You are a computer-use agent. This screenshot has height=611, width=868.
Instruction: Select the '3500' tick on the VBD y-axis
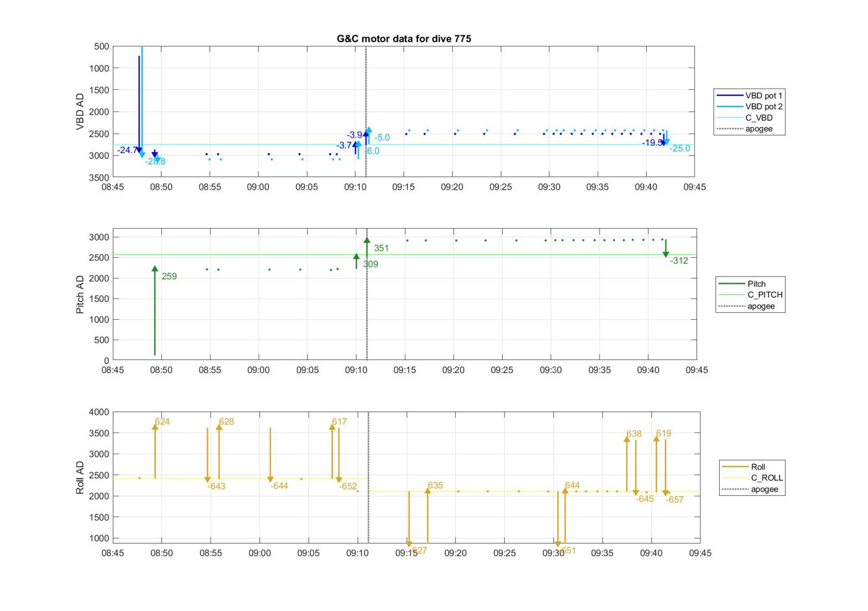click(x=100, y=177)
